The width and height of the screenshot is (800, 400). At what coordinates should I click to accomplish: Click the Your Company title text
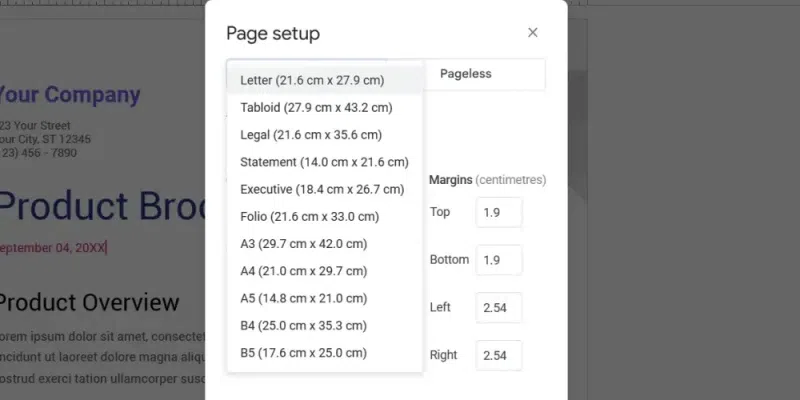click(69, 95)
